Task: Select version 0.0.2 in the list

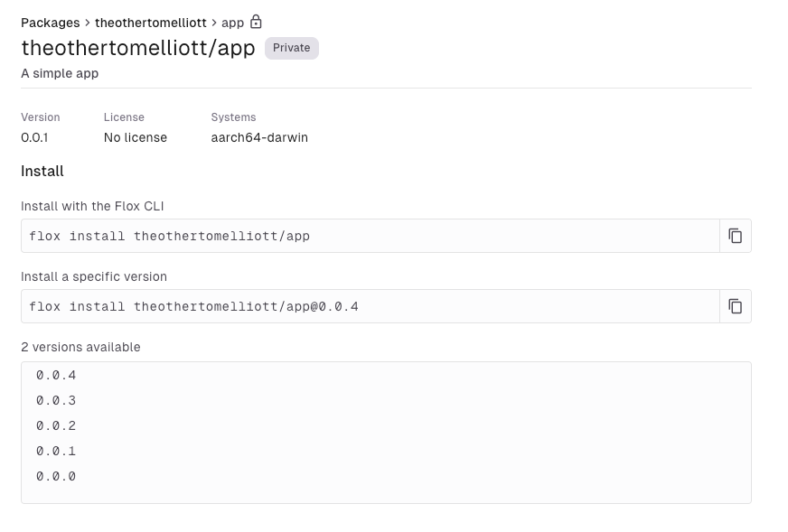Action: click(56, 425)
